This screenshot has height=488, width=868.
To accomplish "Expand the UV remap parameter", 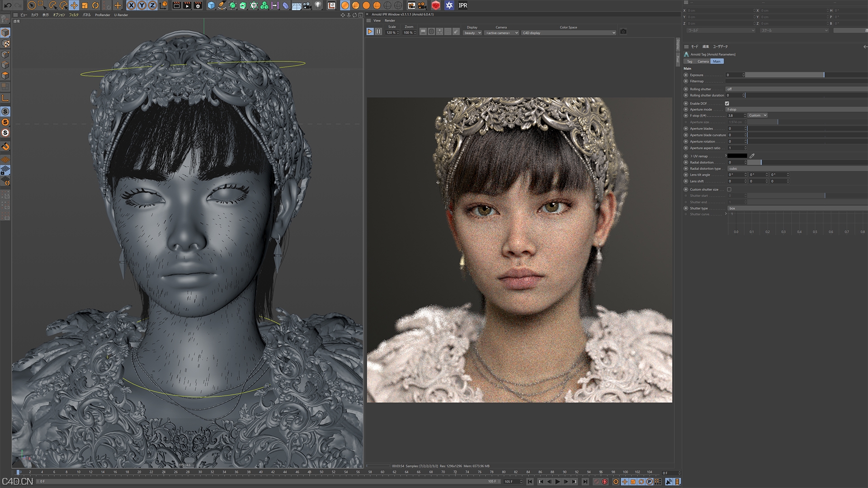I will coord(692,156).
